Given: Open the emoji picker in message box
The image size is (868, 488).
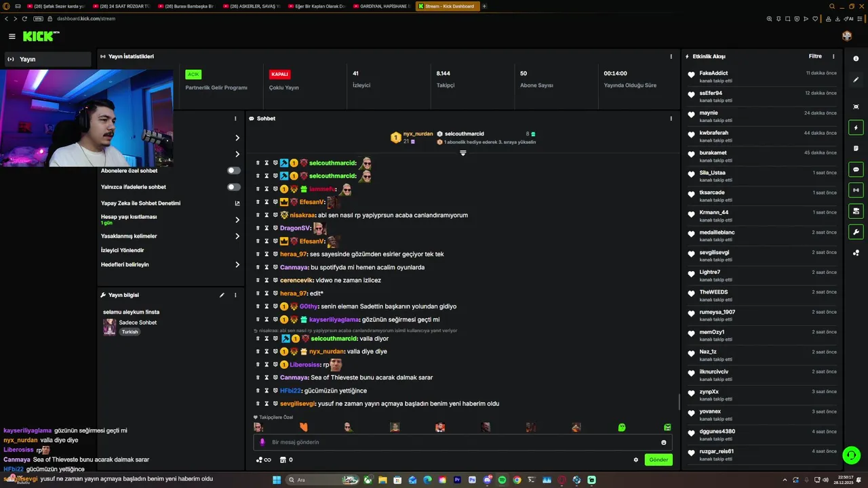Looking at the screenshot, I should point(664,442).
